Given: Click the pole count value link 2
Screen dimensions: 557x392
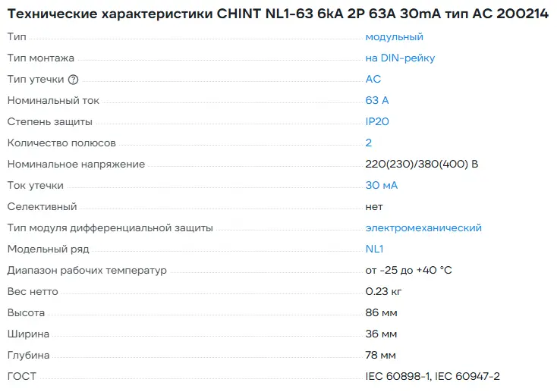Looking at the screenshot, I should [x=369, y=143].
